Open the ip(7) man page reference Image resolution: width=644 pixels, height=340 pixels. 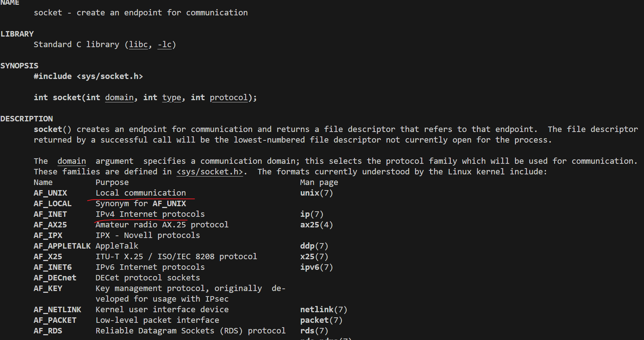(312, 214)
